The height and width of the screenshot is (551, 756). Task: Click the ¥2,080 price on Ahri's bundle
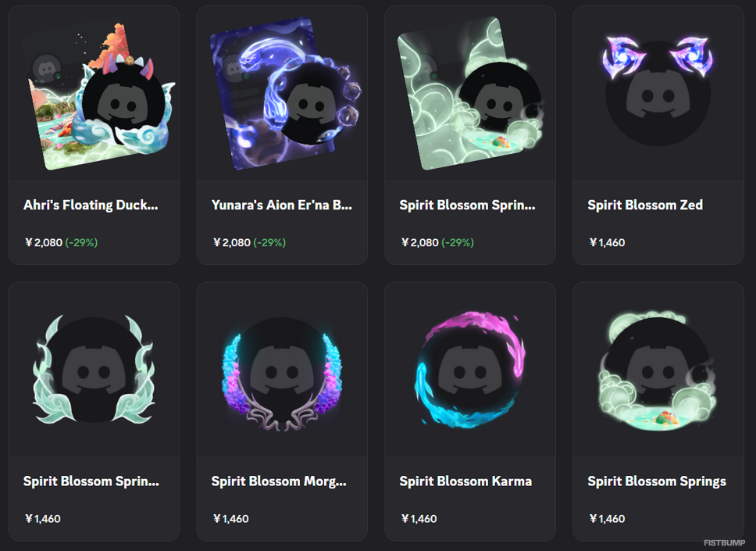click(44, 243)
